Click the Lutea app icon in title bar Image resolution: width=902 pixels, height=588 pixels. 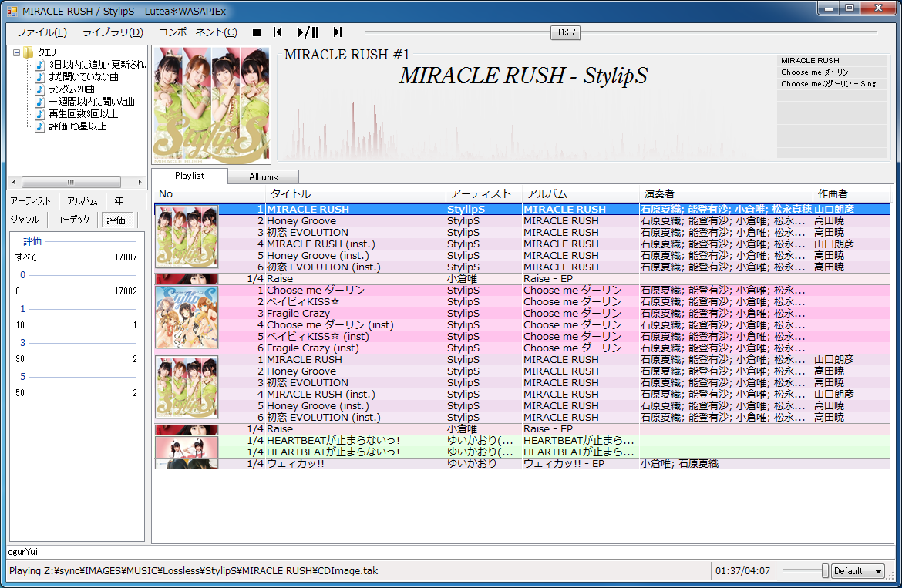click(x=12, y=11)
